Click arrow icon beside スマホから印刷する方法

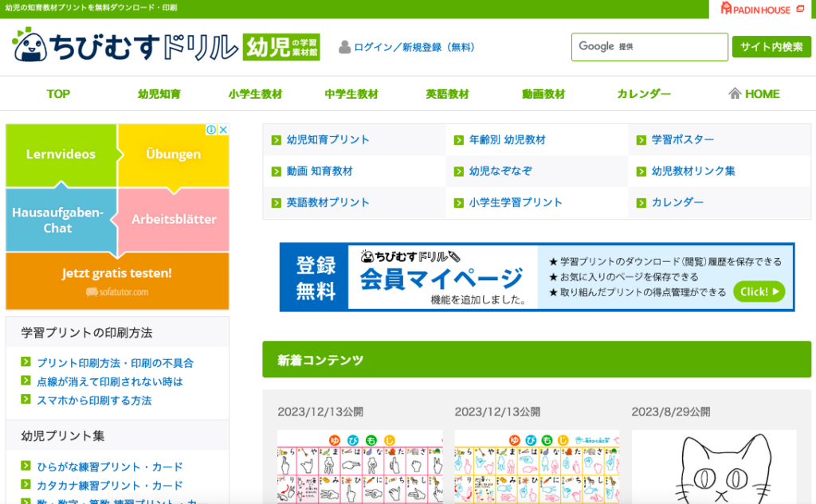coord(25,400)
